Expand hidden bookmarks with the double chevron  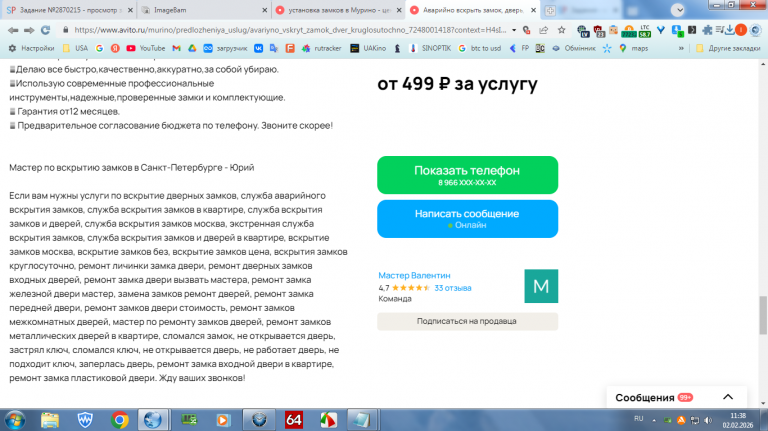[681, 48]
